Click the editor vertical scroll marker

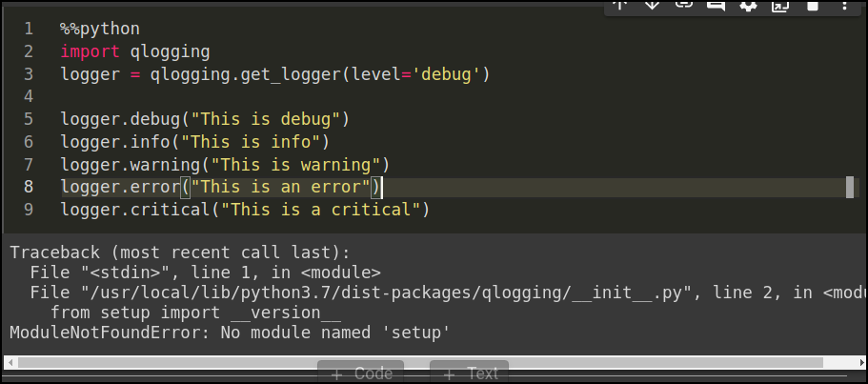tap(850, 187)
